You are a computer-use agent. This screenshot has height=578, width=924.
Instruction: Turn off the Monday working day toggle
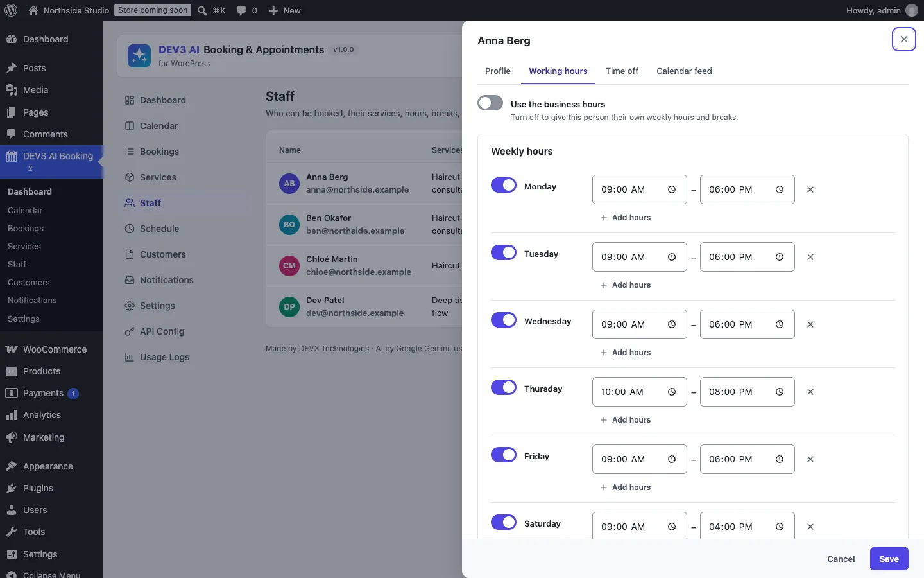coord(504,185)
